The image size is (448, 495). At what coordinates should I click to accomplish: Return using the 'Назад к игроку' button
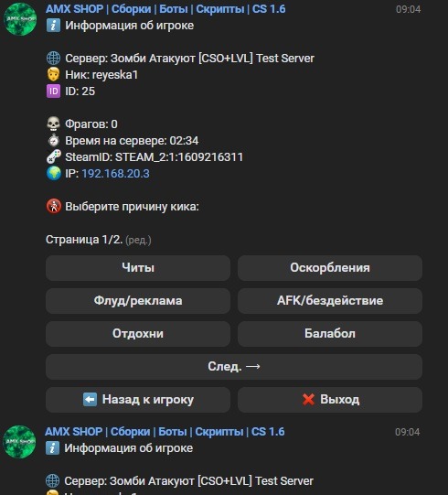[x=138, y=400]
